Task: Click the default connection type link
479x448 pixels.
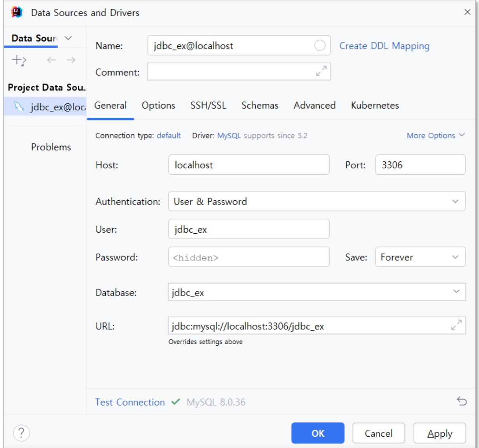Action: tap(169, 135)
